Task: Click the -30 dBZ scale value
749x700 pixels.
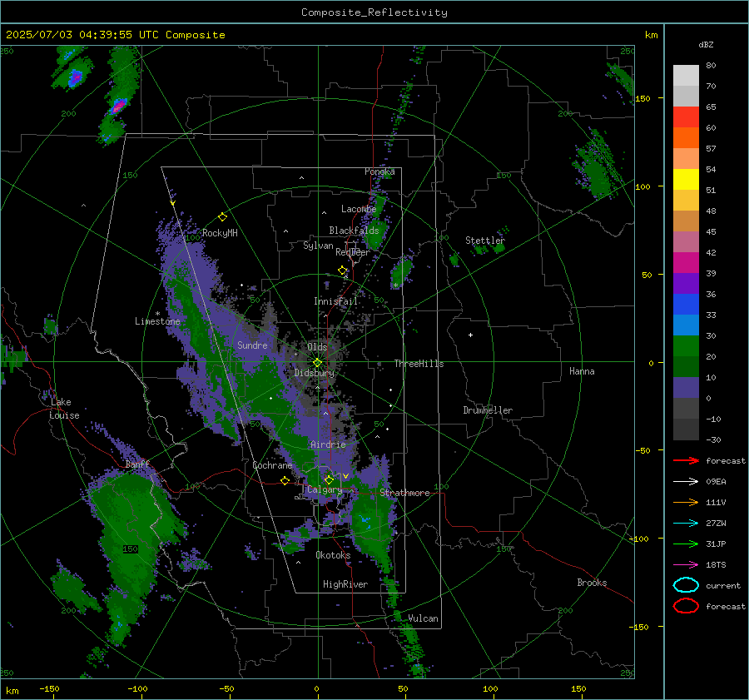Action: (x=713, y=439)
